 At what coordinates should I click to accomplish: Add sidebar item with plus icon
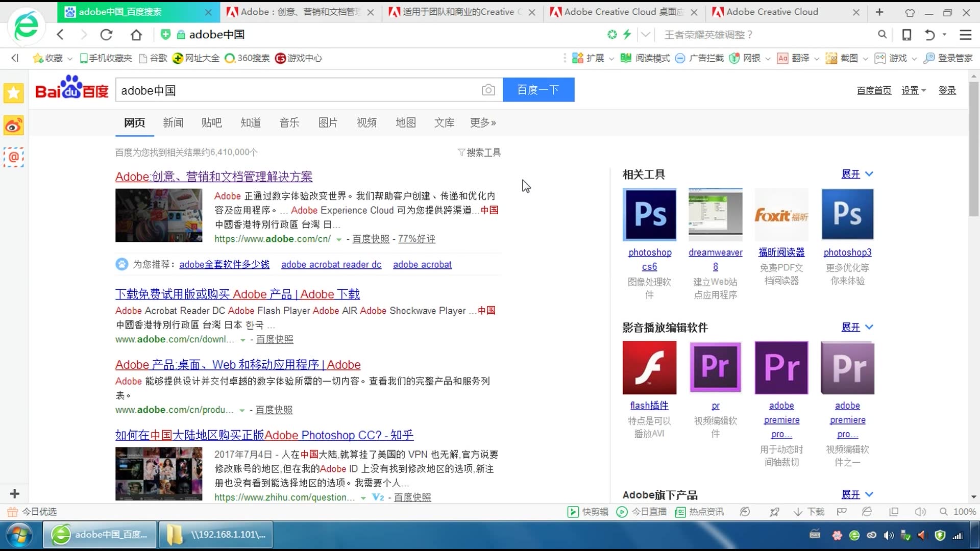(x=14, y=493)
